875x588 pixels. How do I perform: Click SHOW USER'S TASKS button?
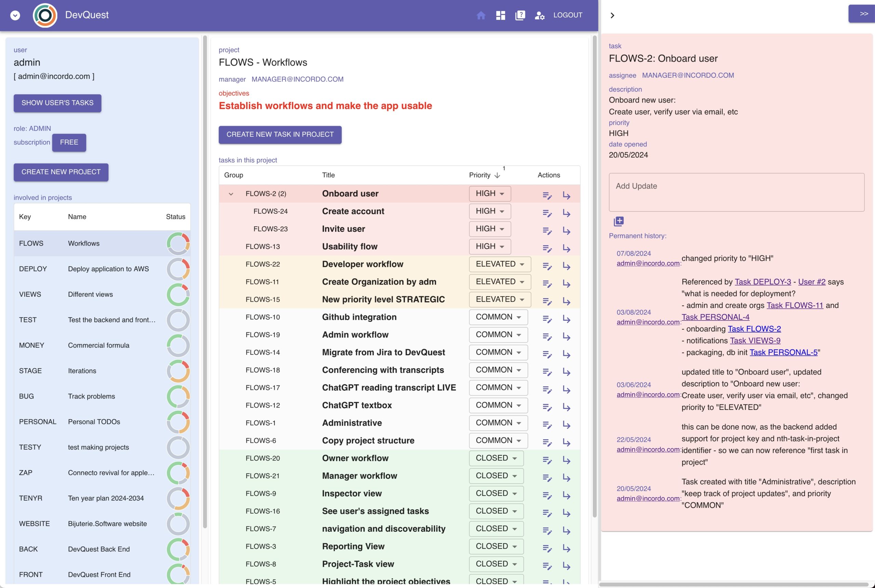(57, 102)
